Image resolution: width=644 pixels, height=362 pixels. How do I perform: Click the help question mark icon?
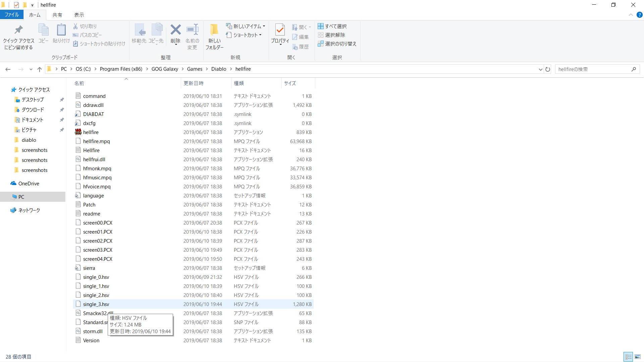[639, 15]
